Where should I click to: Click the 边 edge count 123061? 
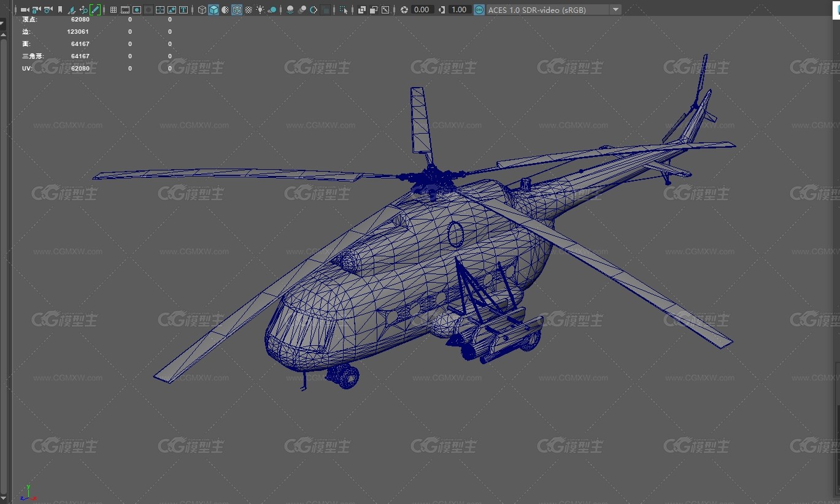click(78, 31)
